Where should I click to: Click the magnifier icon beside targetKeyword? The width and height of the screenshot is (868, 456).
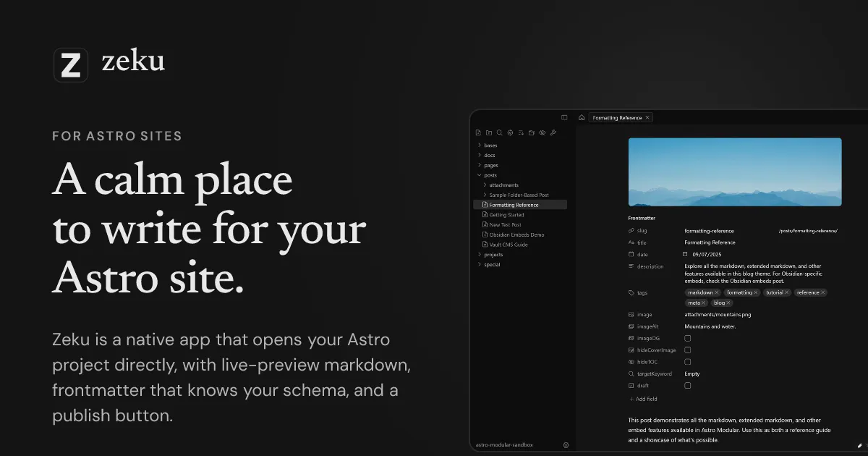click(x=631, y=373)
